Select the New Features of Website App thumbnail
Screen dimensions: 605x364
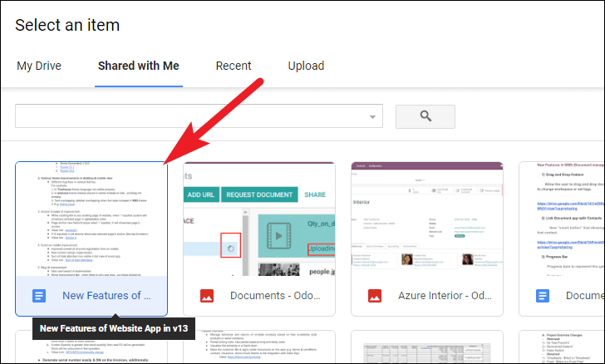91,219
